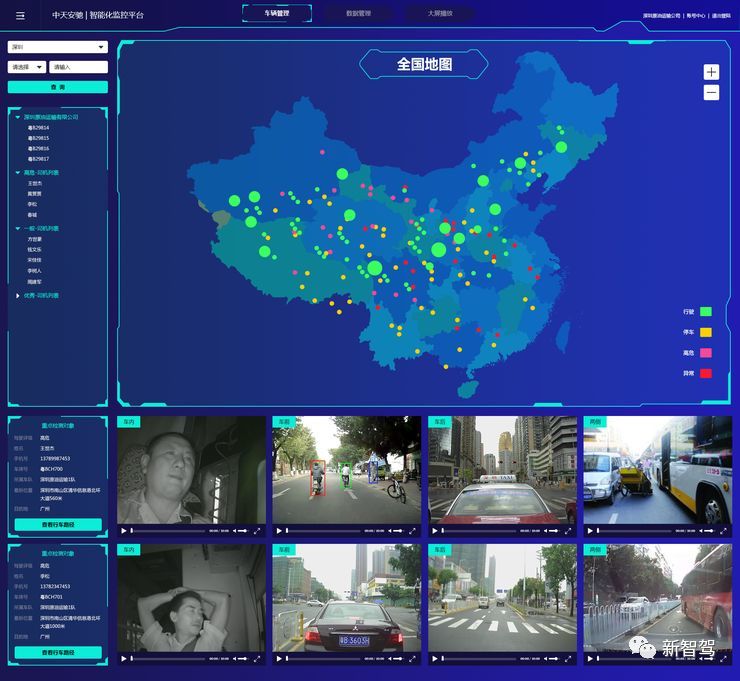740x681 pixels.
Task: Fullscreen the top driver face video
Action: 257,531
